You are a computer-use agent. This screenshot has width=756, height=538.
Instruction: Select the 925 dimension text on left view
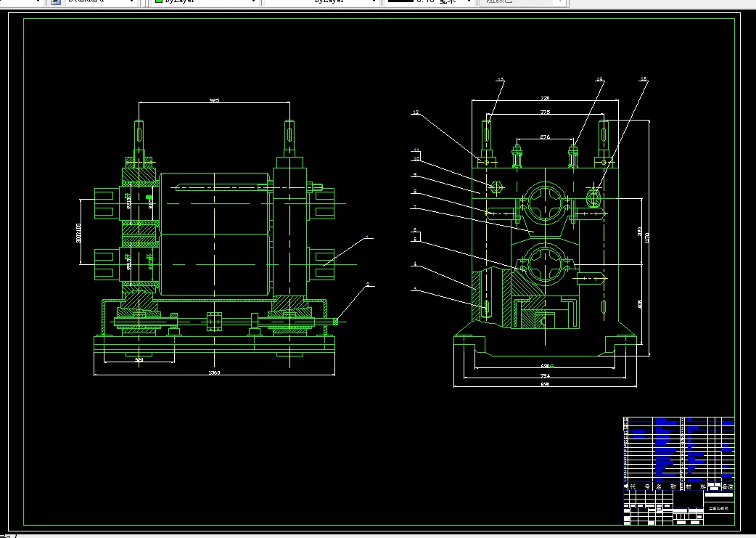[x=214, y=100]
